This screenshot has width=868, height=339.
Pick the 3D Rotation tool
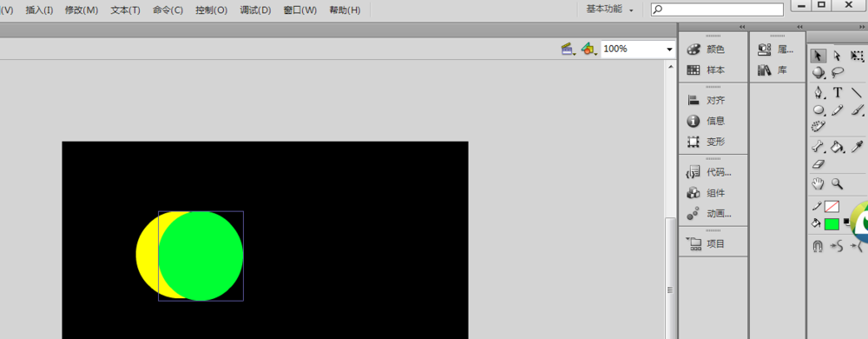pos(819,73)
